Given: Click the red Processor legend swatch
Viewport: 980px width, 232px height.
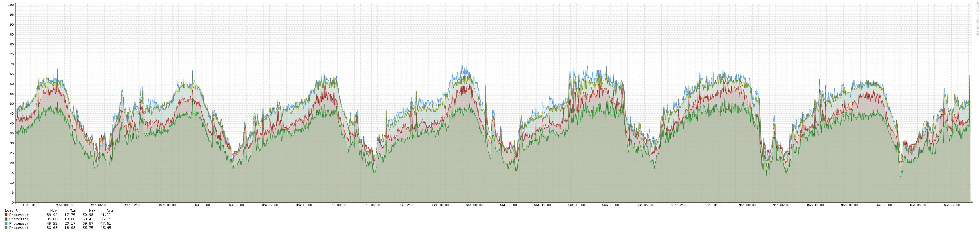Looking at the screenshot, I should click(x=6, y=215).
